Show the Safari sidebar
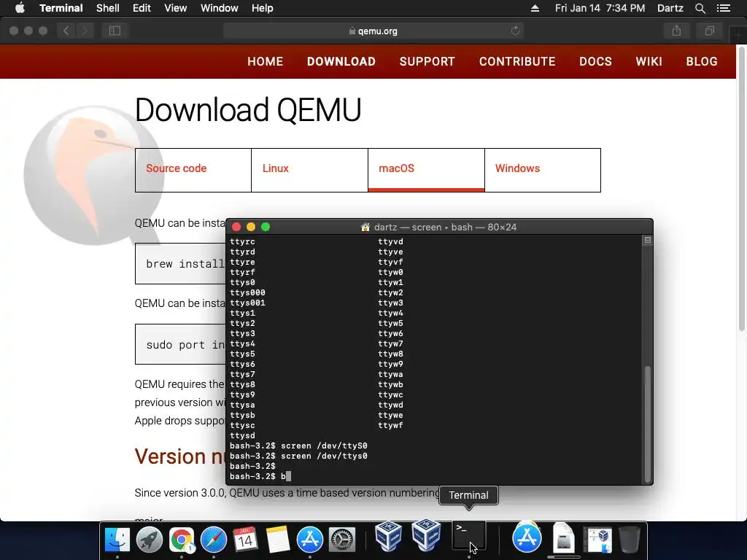This screenshot has width=747, height=560. (x=115, y=31)
